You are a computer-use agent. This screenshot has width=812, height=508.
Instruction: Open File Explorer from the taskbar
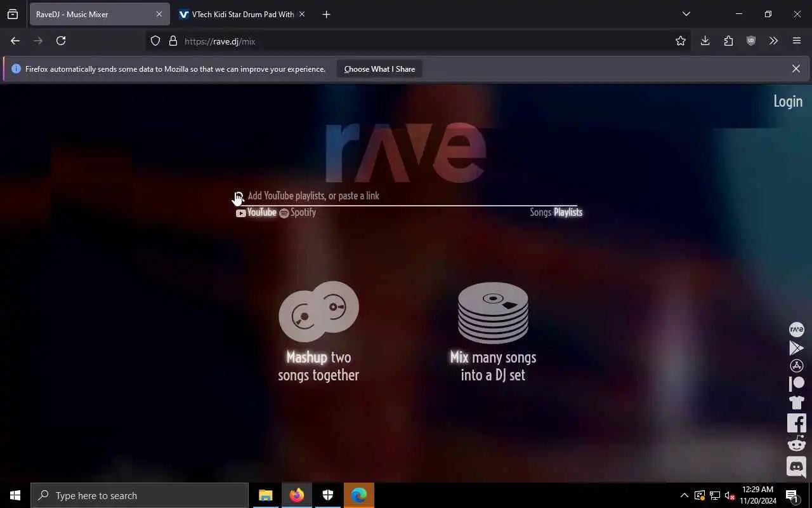[266, 495]
